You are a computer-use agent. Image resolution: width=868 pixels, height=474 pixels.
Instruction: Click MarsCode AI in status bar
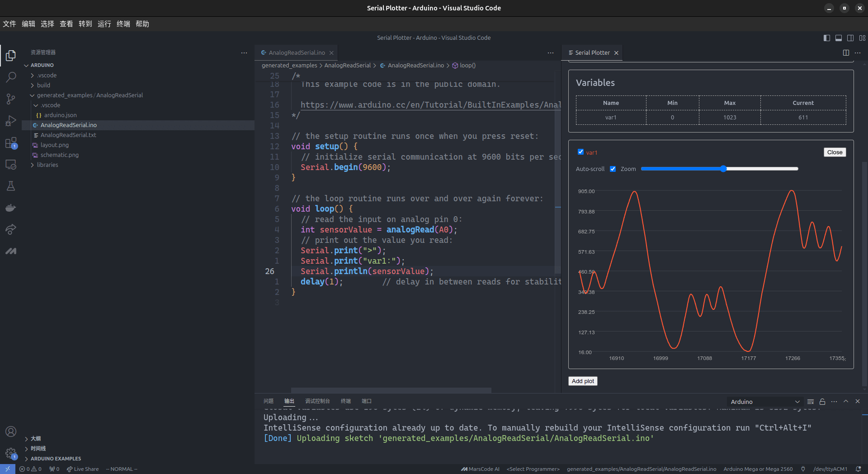click(480, 469)
